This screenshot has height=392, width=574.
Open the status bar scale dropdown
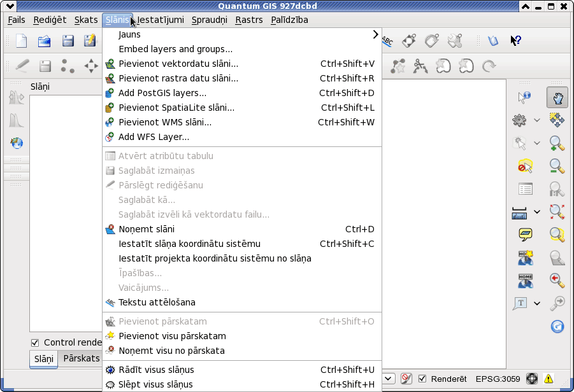(389, 379)
